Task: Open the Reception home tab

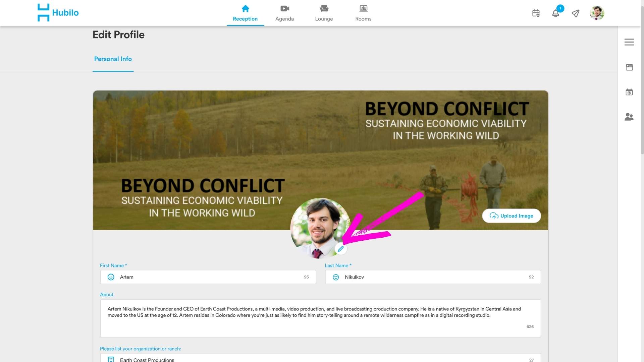Action: point(245,13)
